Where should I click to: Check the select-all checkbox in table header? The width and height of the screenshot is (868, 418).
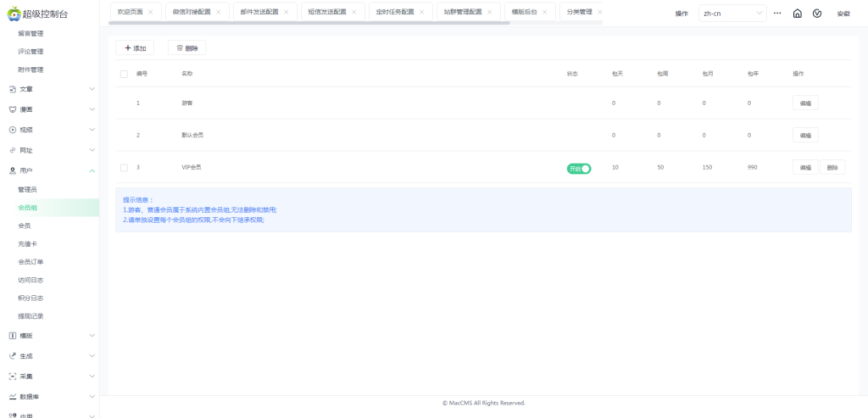coord(124,74)
